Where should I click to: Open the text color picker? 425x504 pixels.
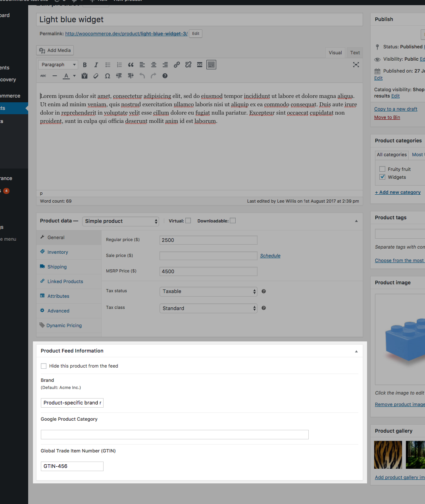point(67,76)
